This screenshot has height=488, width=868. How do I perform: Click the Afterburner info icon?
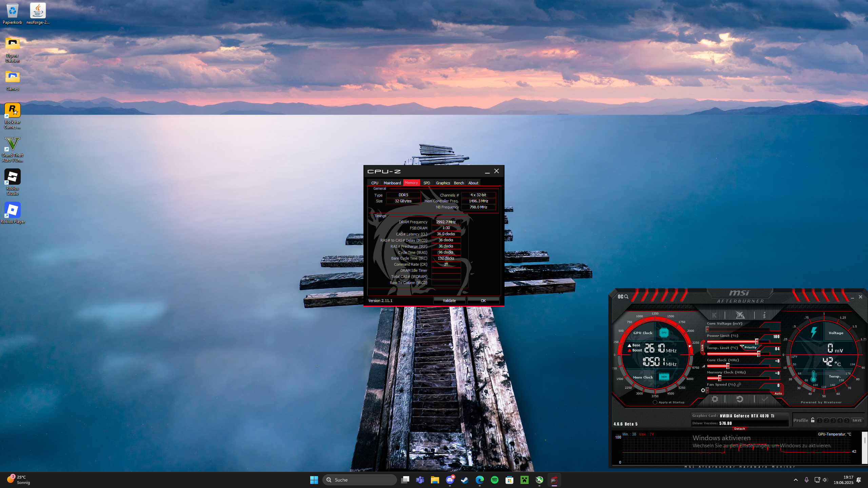click(764, 315)
